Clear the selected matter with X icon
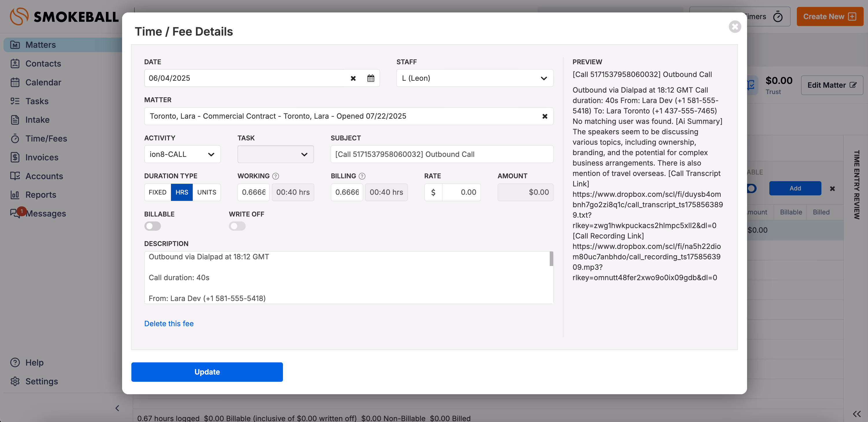Viewport: 868px width, 422px height. [x=545, y=116]
